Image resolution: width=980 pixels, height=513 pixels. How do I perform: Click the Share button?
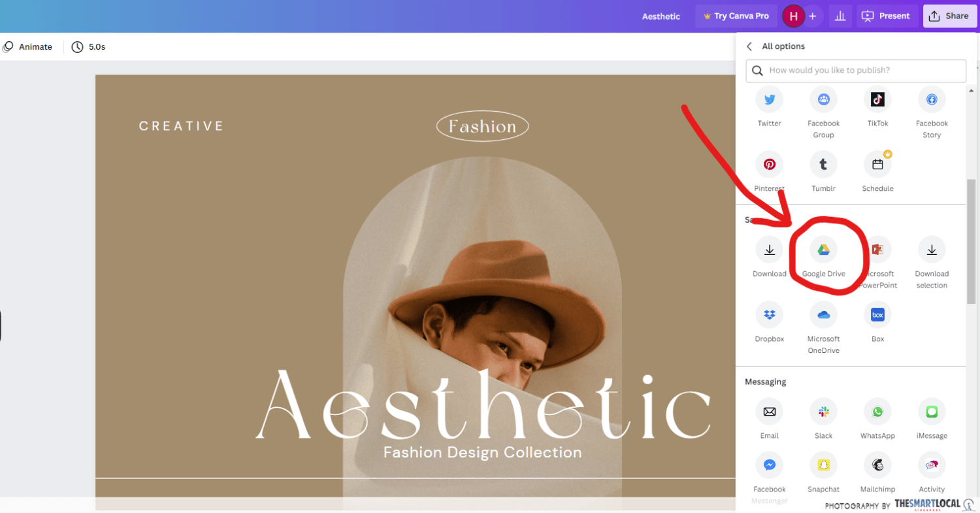pos(949,16)
